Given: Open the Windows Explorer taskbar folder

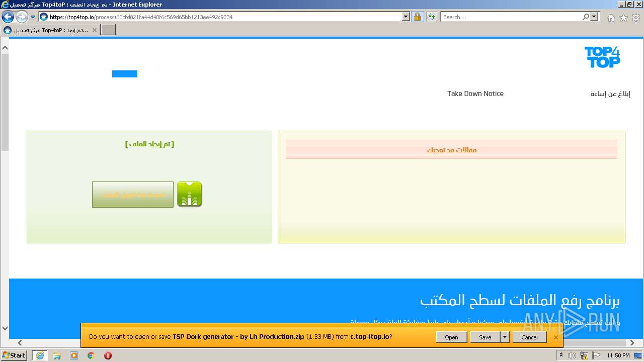Looking at the screenshot, I should coord(57,355).
